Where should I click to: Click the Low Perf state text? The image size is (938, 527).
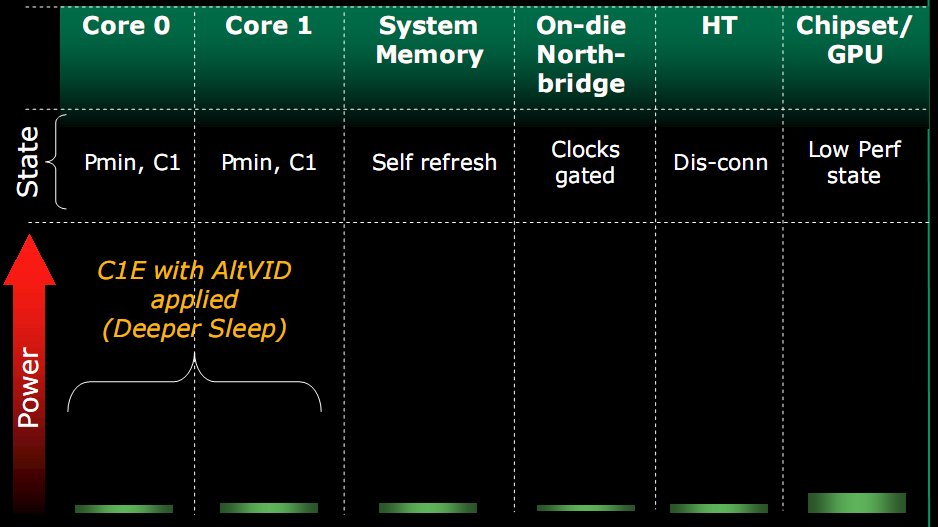coord(854,163)
